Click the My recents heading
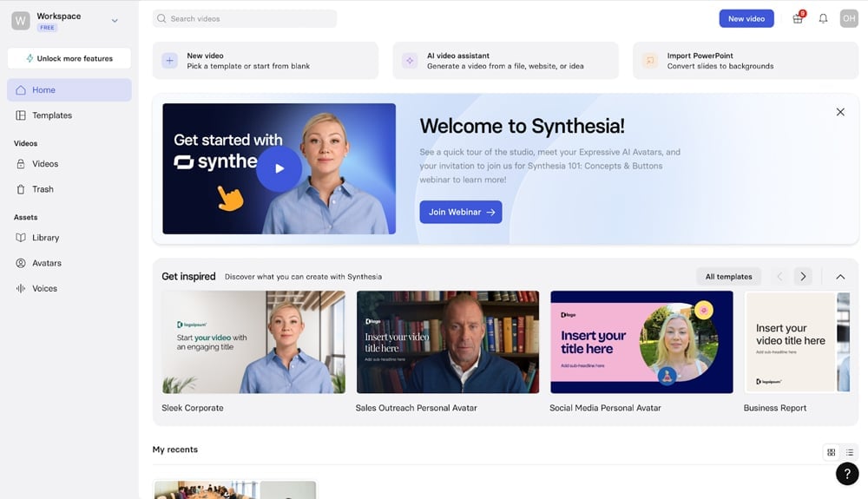The image size is (868, 499). (x=175, y=450)
